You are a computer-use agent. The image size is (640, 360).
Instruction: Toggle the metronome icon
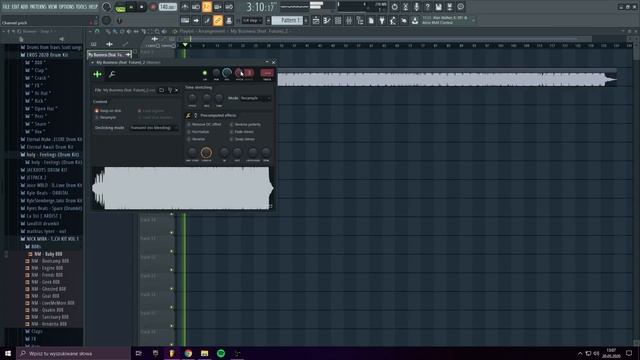pos(185,7)
